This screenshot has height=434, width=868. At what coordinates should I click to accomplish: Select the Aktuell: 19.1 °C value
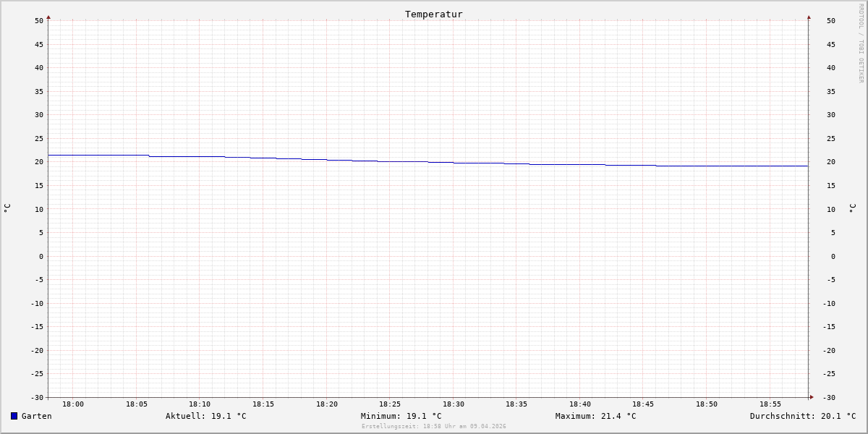(x=206, y=416)
